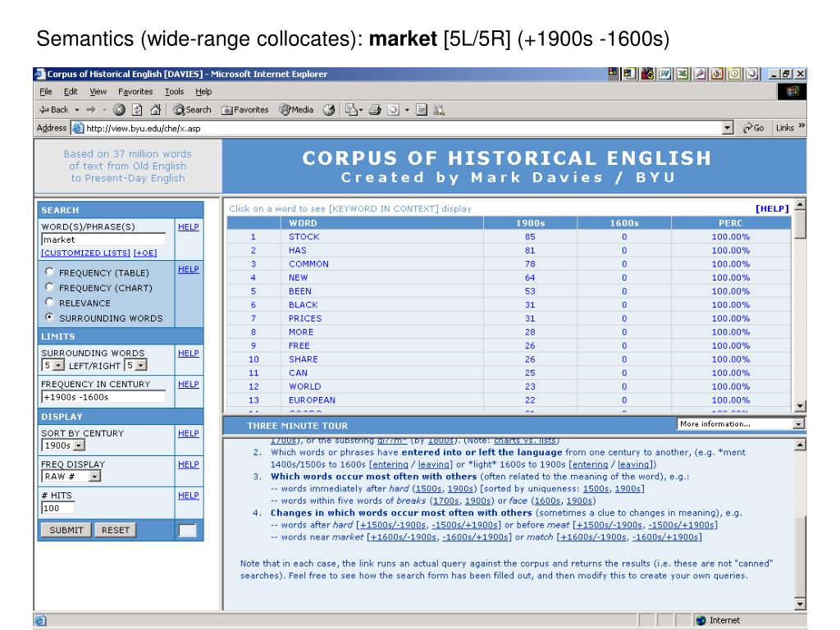Click the results table scrollbar thumb
Viewport: 840px width, 630px height.
coord(800,225)
